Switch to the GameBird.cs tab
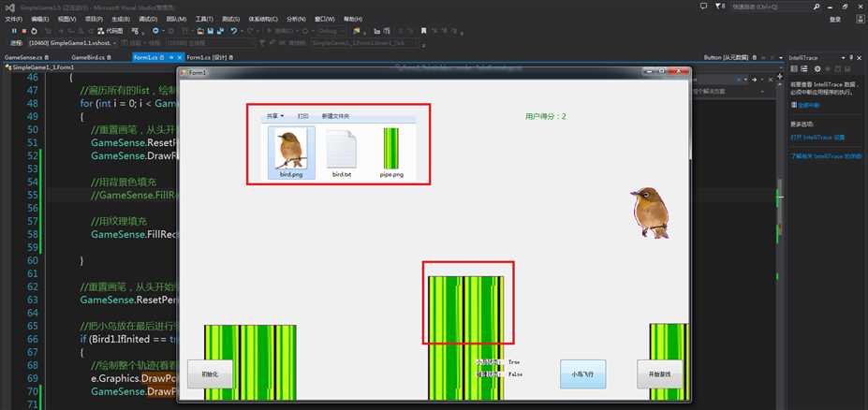 coord(92,57)
